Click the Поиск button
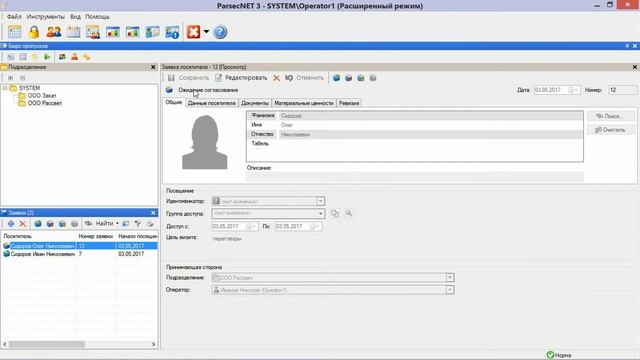The width and height of the screenshot is (640, 360). (611, 116)
